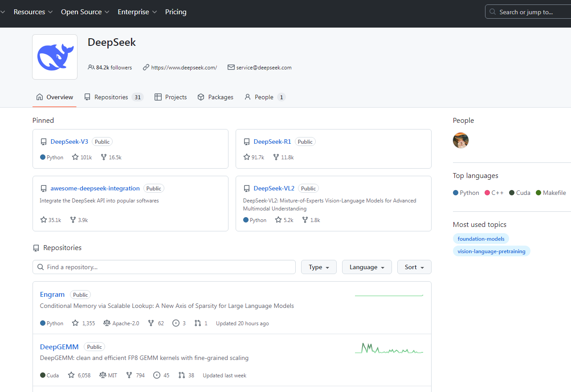Open the DeepSeek-VL2 repository link
Screen dimensions: 571x392
274,188
